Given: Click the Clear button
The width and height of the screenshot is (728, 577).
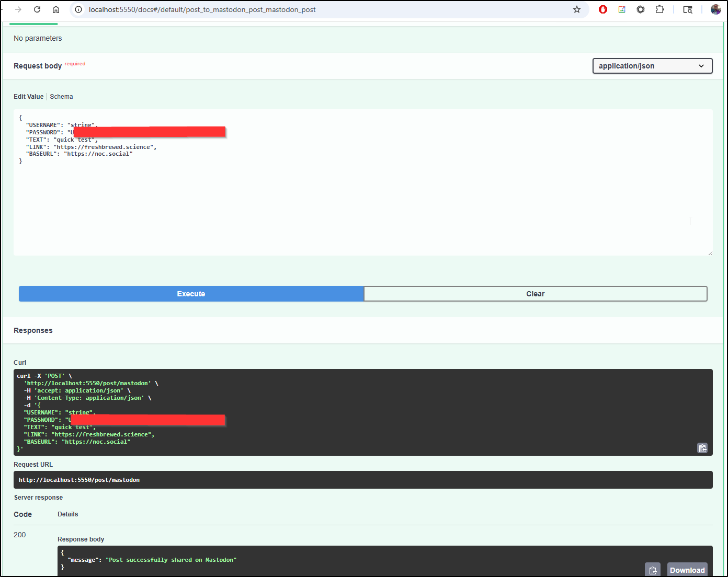Looking at the screenshot, I should tap(535, 294).
